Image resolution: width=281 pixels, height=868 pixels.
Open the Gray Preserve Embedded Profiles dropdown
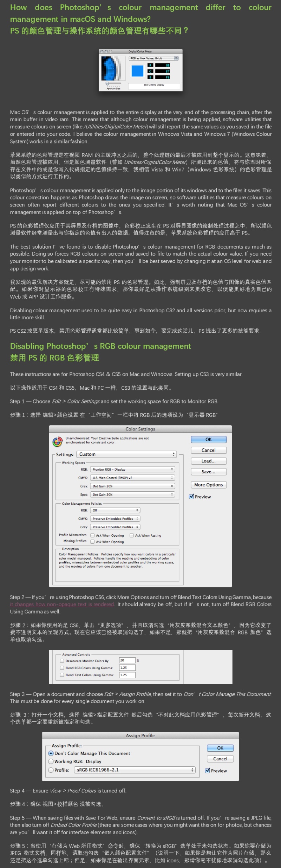pos(115,527)
